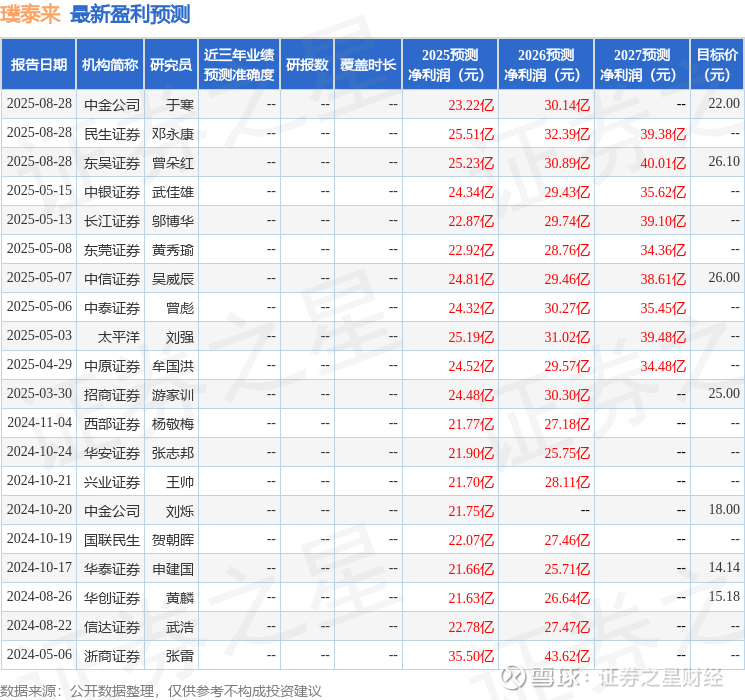Select 浙商证券 institution cell
Image resolution: width=745 pixels, height=700 pixels.
[112, 656]
